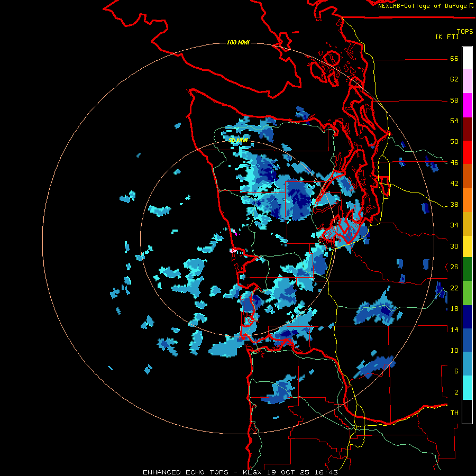The image size is (476, 476).
Task: Click the yellow legend swatch
Action: tap(467, 246)
